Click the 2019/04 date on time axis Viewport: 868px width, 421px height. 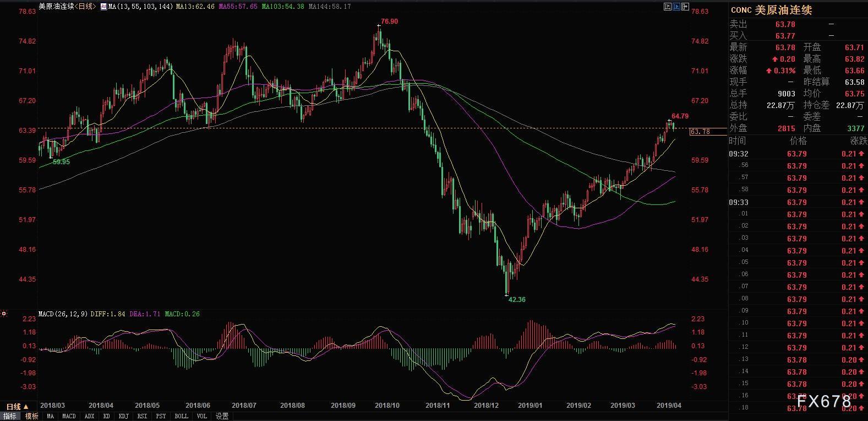click(669, 406)
